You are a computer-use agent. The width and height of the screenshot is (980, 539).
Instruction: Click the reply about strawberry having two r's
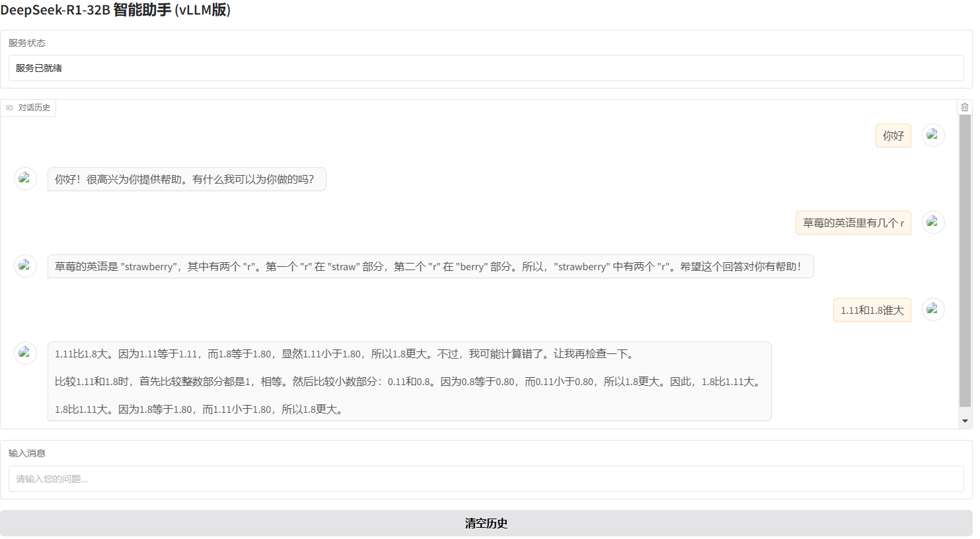pyautogui.click(x=430, y=266)
